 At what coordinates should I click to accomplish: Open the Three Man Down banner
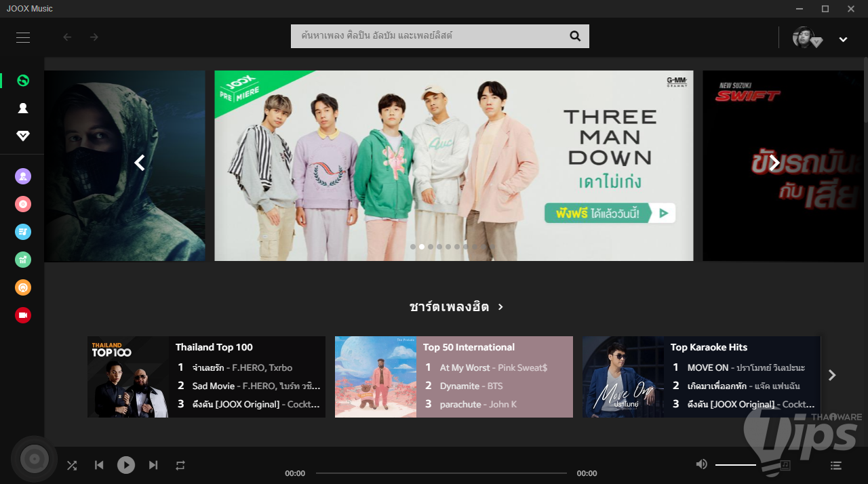tap(454, 165)
